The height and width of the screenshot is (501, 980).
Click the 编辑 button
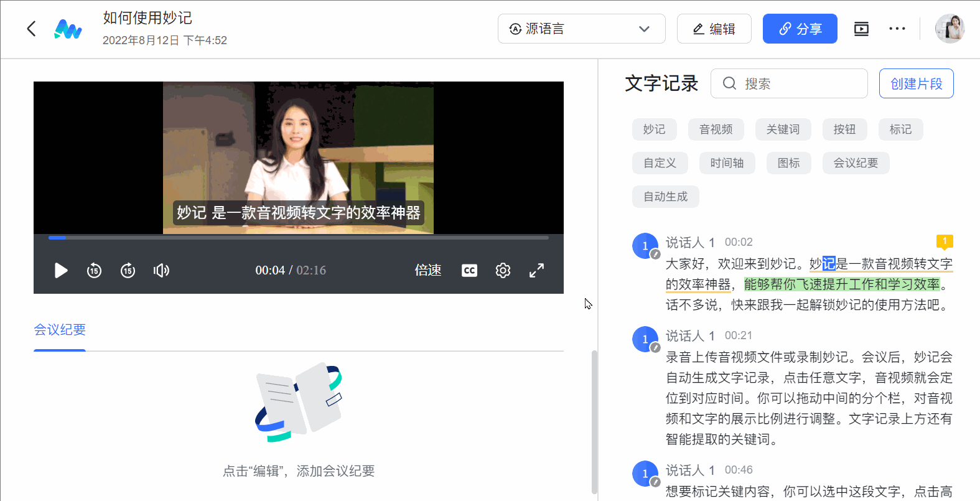(714, 29)
